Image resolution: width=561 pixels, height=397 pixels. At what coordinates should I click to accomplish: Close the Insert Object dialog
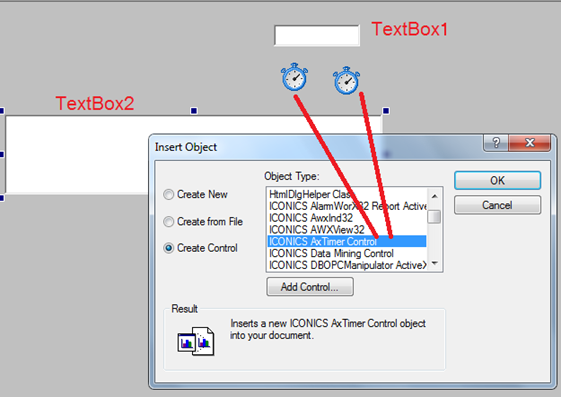tap(530, 143)
